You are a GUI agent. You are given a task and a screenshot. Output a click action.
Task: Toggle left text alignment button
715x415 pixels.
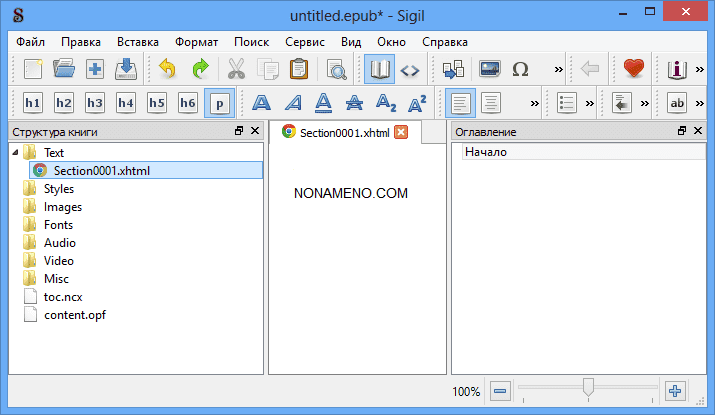(x=460, y=103)
